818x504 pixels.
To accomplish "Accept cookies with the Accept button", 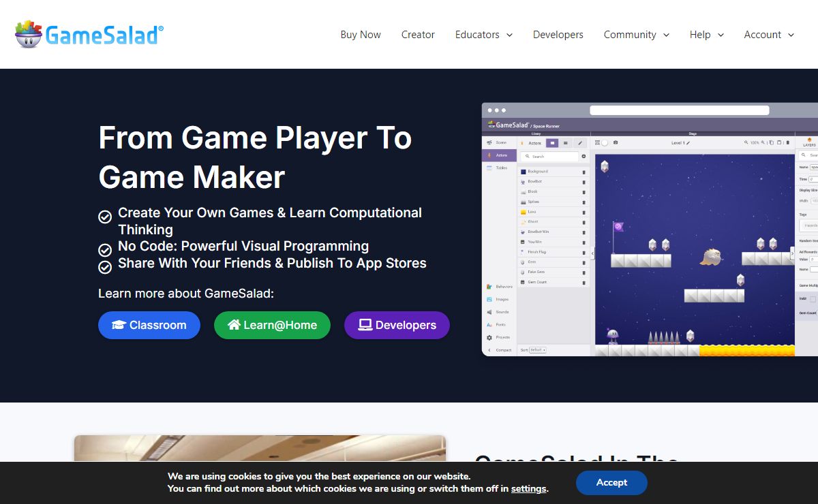I will pos(611,483).
